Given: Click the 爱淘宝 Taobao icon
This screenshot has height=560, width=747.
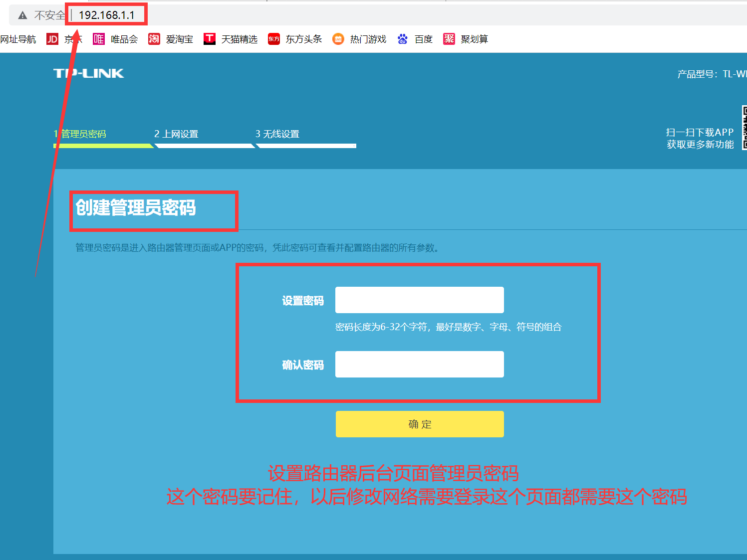Looking at the screenshot, I should coord(154,38).
